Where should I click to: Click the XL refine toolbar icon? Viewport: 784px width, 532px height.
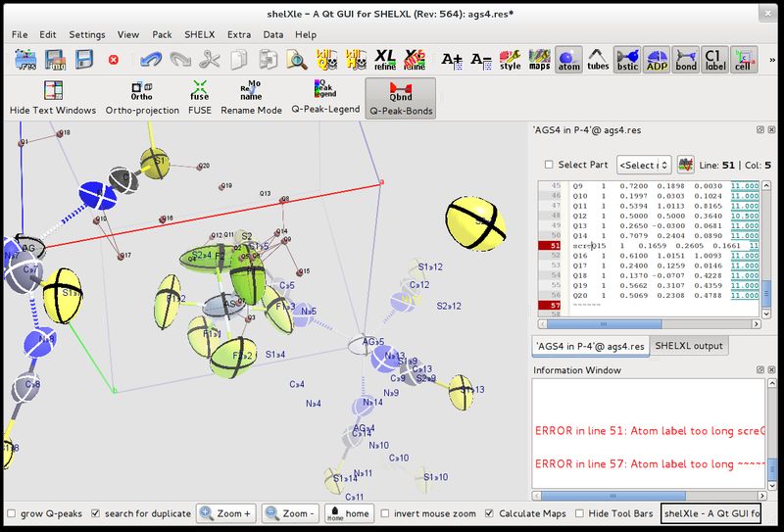coord(385,60)
